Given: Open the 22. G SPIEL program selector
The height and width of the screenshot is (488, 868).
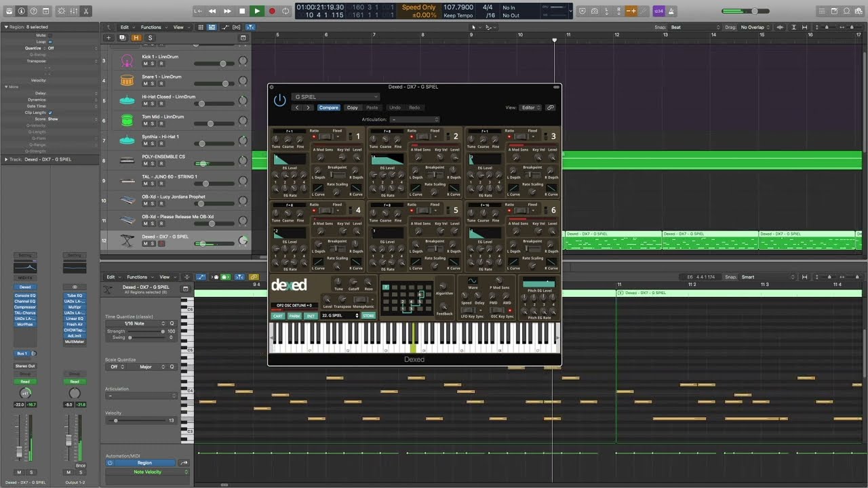Looking at the screenshot, I should click(340, 316).
